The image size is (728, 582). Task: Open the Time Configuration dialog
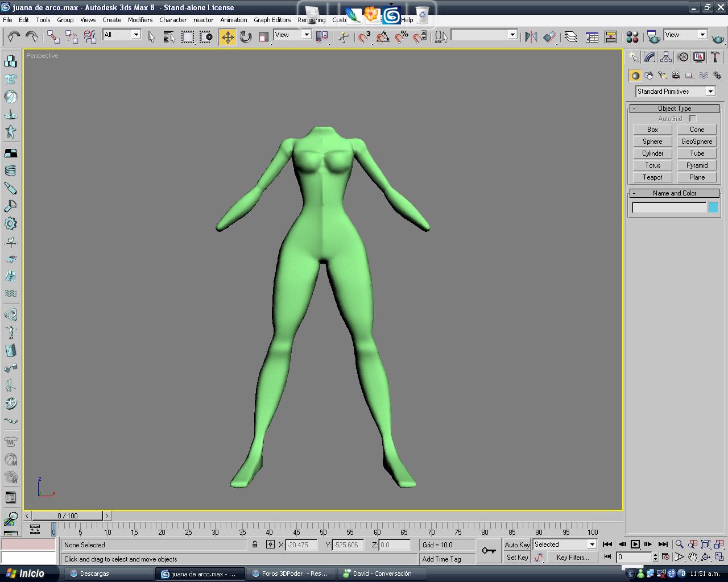(665, 557)
